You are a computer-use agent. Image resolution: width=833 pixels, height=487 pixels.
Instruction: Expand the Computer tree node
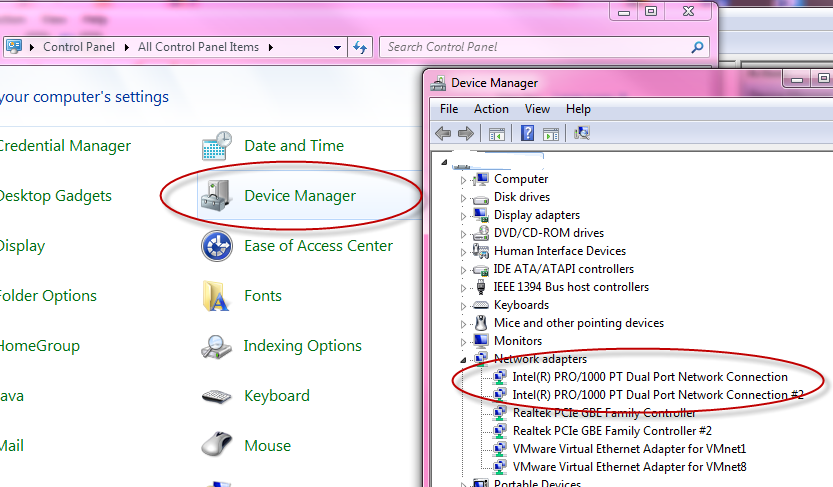tap(463, 181)
